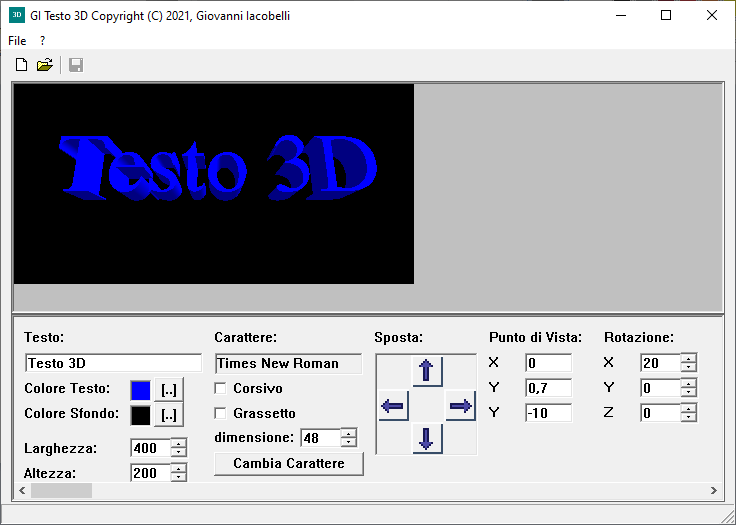Increase Larghezza with the up spinner
This screenshot has height=525, width=736.
178,443
